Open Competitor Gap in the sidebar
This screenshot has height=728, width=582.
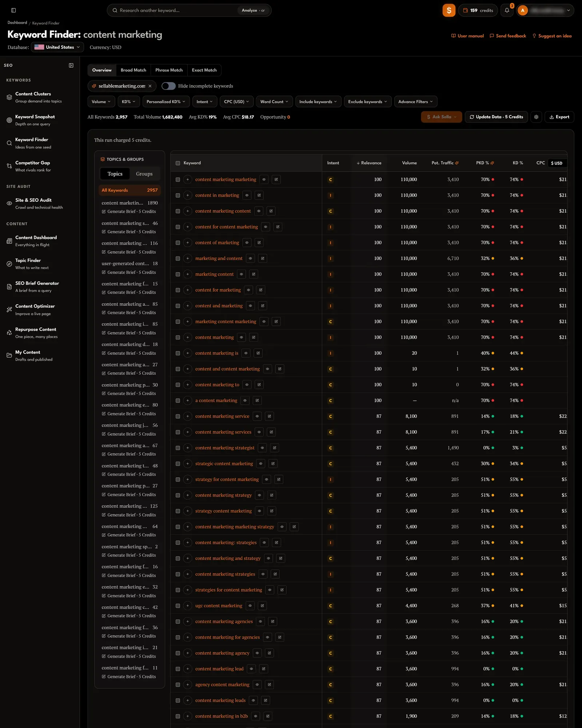click(x=39, y=166)
